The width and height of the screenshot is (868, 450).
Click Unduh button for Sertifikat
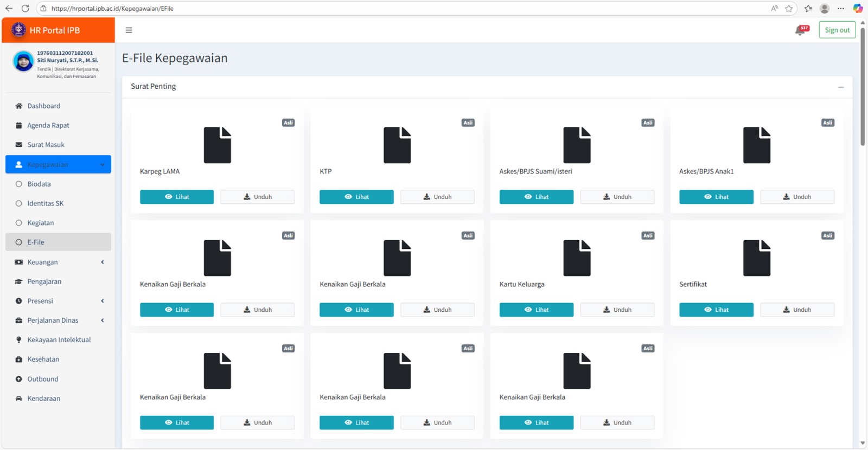pos(796,310)
